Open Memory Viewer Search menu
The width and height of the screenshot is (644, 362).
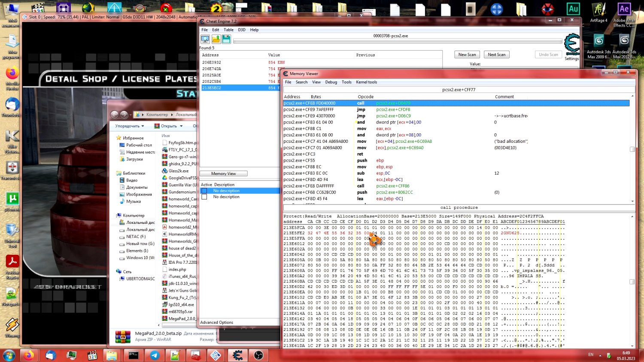(301, 82)
